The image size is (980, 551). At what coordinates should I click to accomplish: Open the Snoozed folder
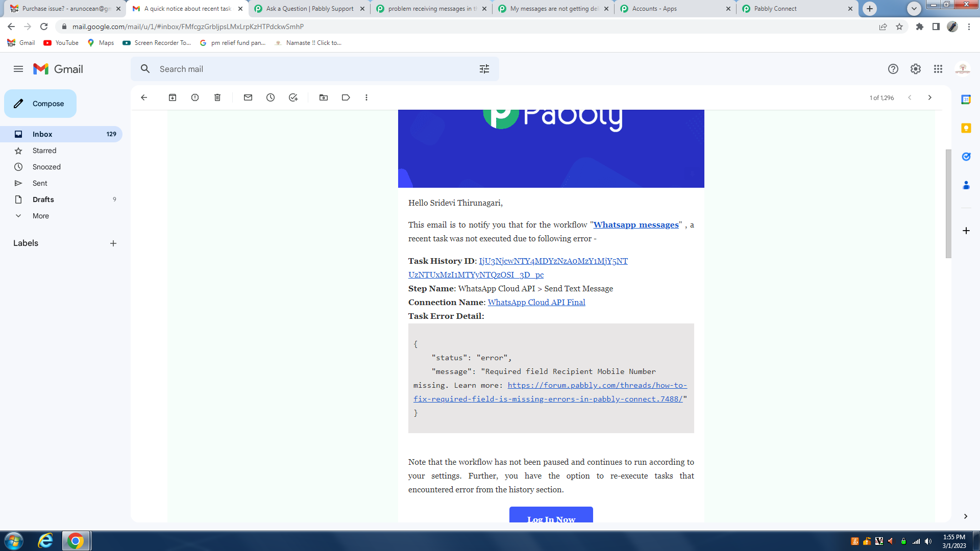pyautogui.click(x=61, y=167)
